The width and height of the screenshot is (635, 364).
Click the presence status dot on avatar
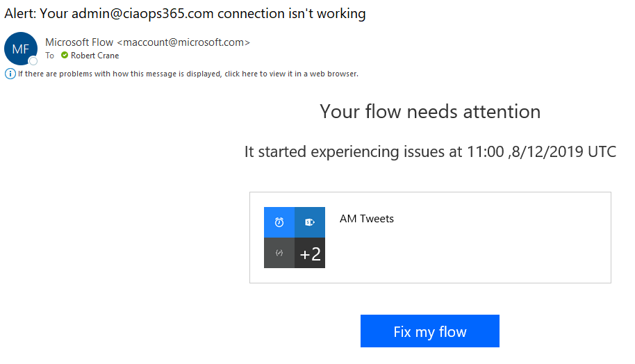click(33, 60)
